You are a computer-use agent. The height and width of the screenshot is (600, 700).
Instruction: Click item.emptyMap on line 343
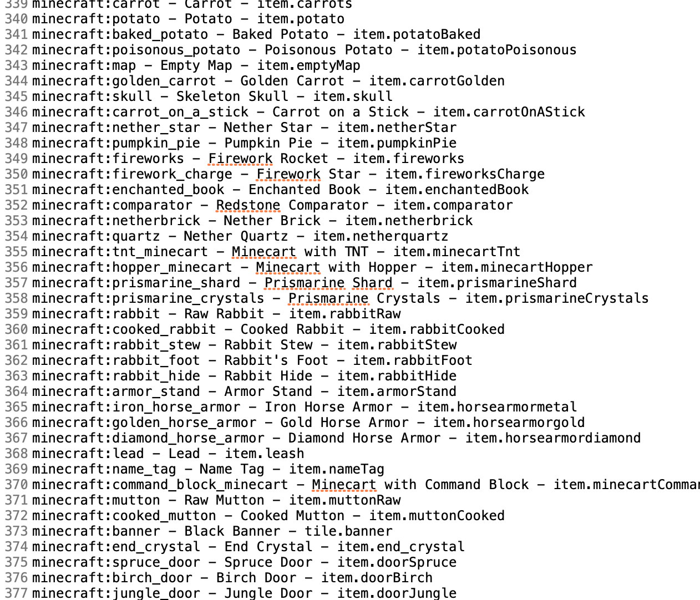pyautogui.click(x=308, y=65)
